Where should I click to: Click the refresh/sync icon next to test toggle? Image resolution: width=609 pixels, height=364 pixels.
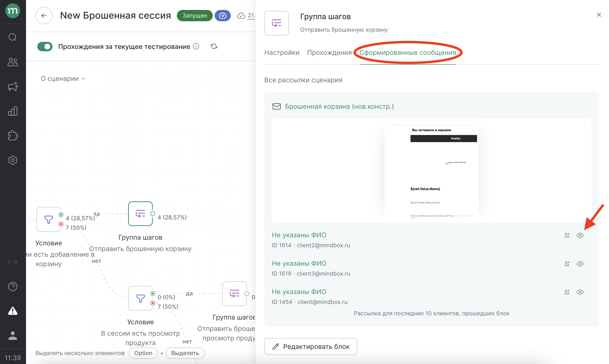pos(214,47)
